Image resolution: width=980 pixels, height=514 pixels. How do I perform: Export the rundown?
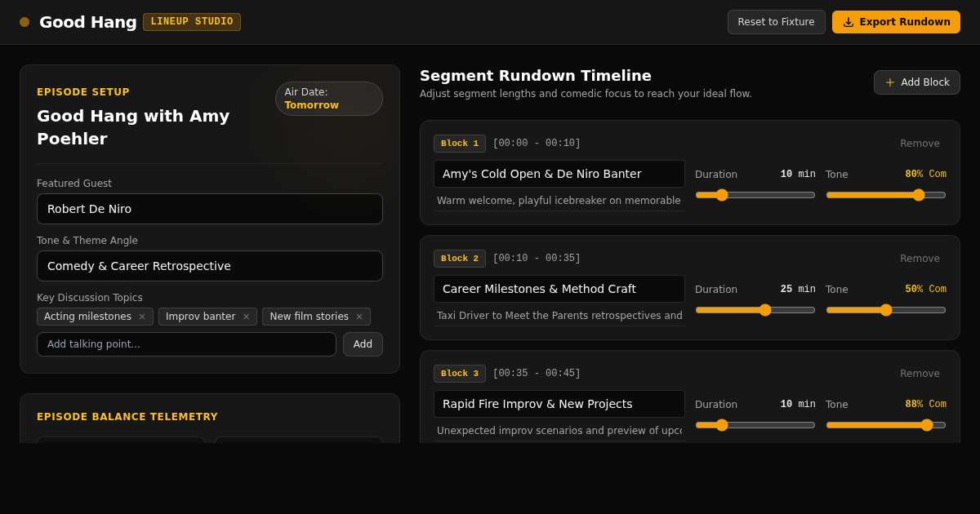pyautogui.click(x=896, y=22)
